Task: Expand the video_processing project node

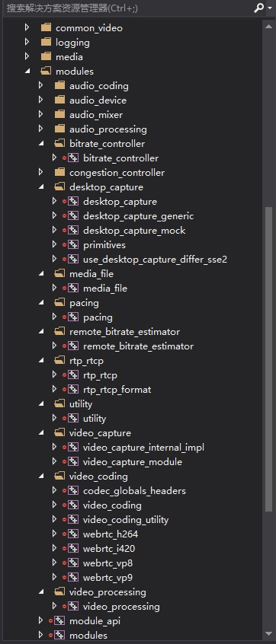Action: (54, 606)
